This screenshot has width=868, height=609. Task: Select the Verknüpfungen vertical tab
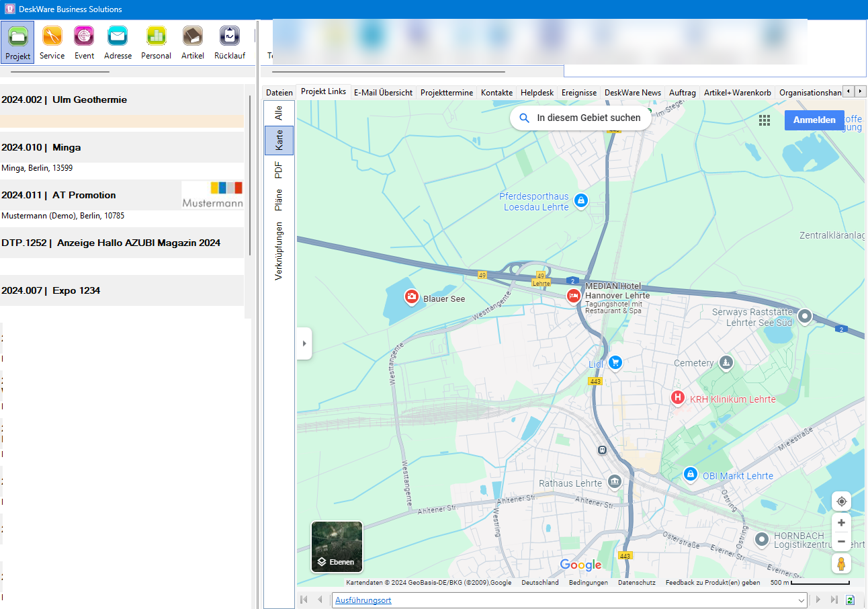point(279,250)
